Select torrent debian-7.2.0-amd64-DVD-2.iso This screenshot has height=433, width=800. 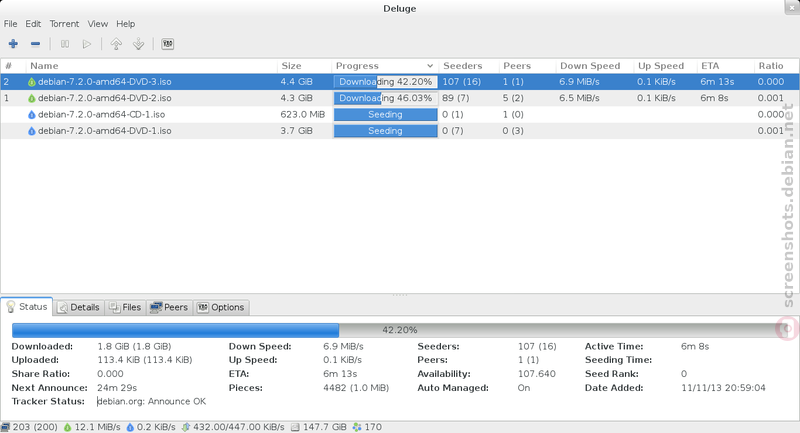[400, 98]
